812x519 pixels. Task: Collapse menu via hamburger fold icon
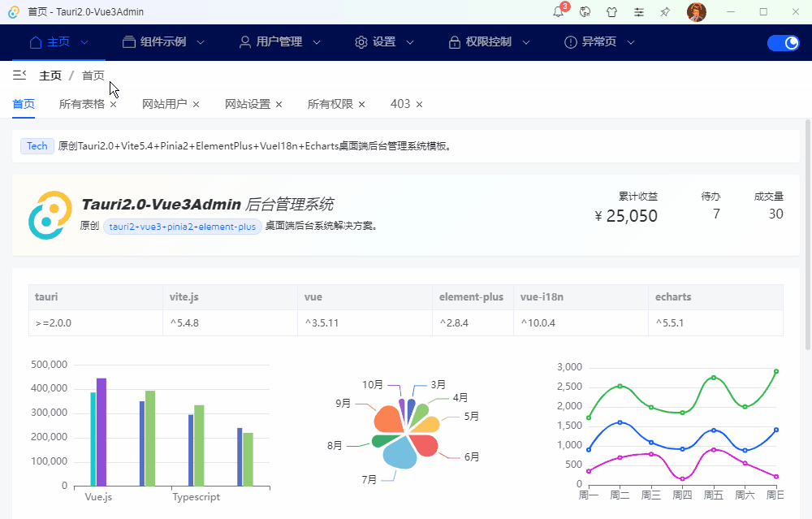19,76
